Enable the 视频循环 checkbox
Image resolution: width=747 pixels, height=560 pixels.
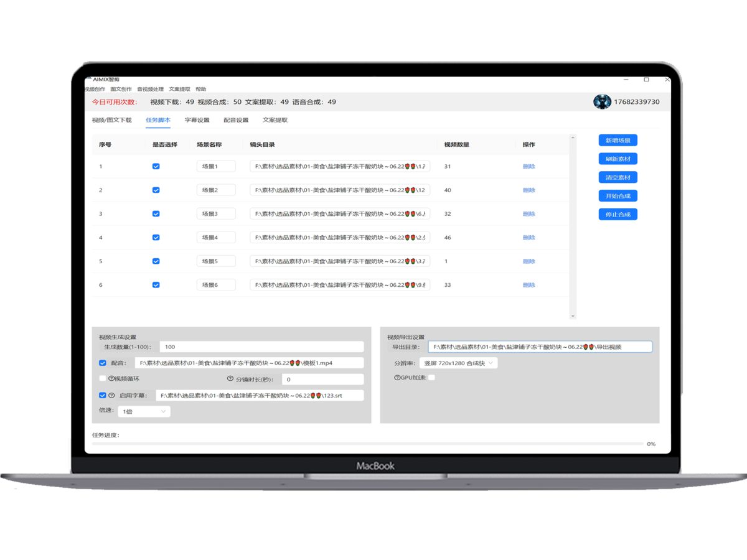[103, 378]
